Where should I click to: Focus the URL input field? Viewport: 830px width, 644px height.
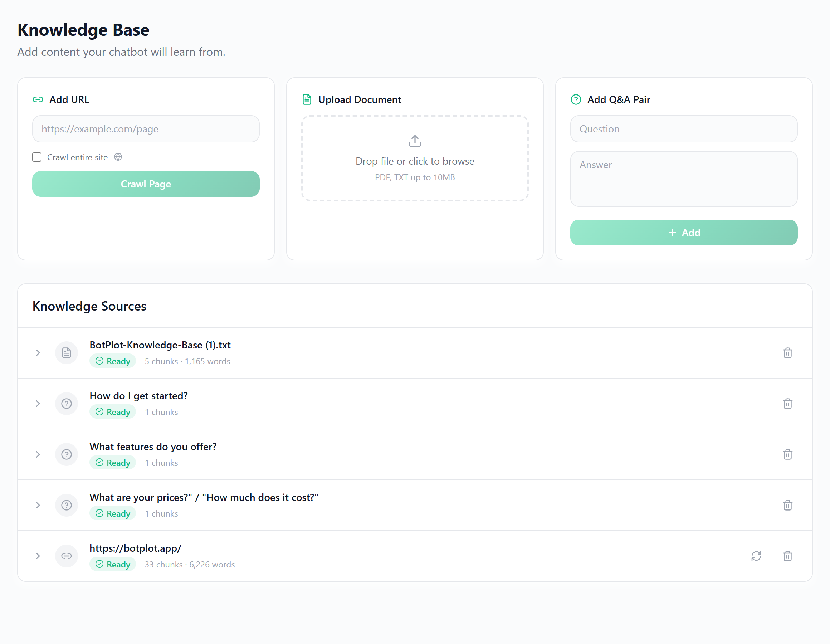click(146, 129)
